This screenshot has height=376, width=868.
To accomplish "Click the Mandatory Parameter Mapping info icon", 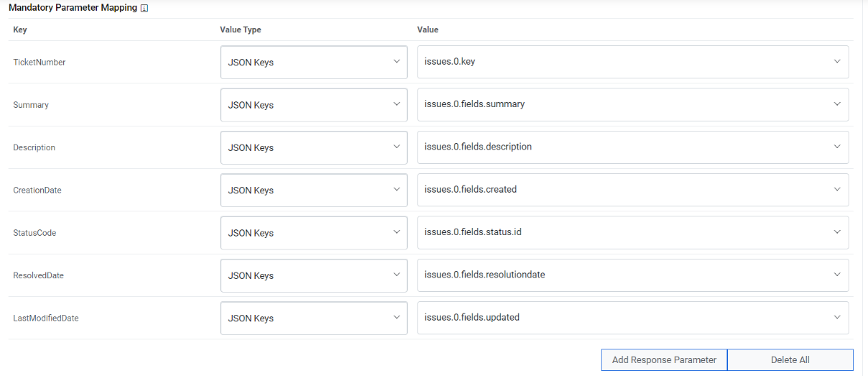I will [x=144, y=9].
